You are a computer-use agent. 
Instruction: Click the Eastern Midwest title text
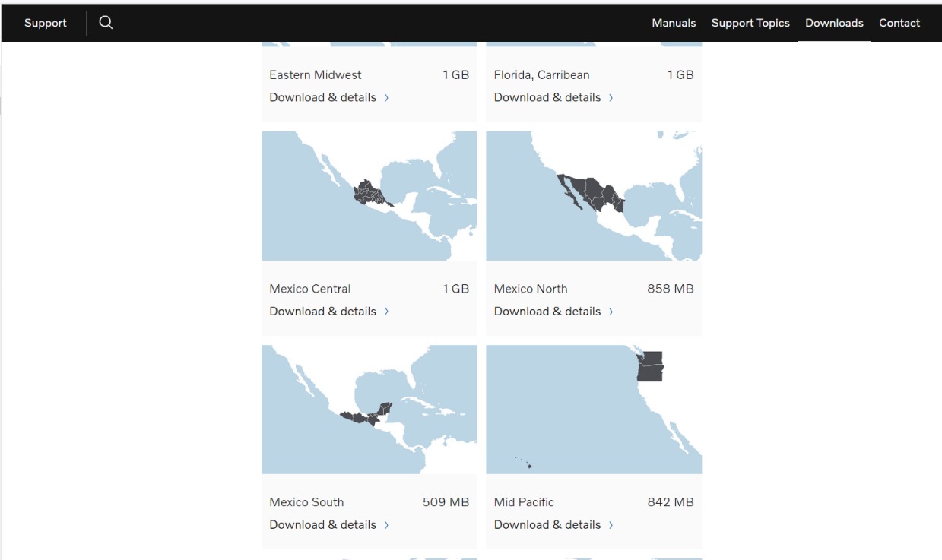[x=316, y=75]
